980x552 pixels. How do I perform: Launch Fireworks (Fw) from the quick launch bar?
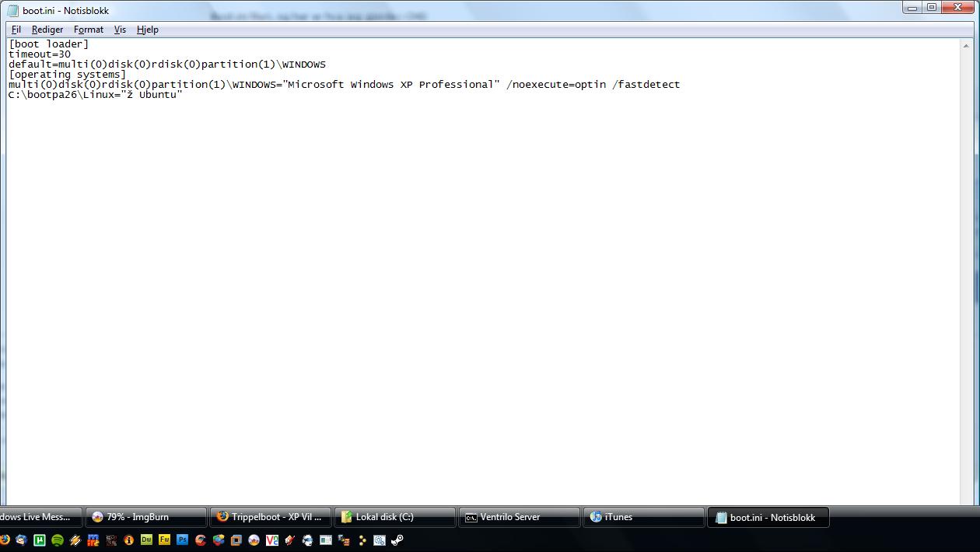pyautogui.click(x=164, y=540)
